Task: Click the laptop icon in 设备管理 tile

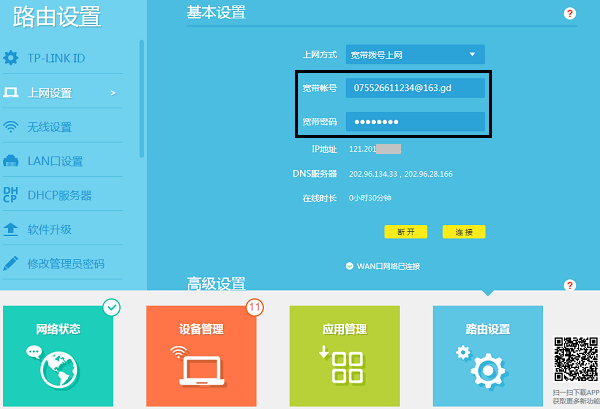Action: click(202, 370)
